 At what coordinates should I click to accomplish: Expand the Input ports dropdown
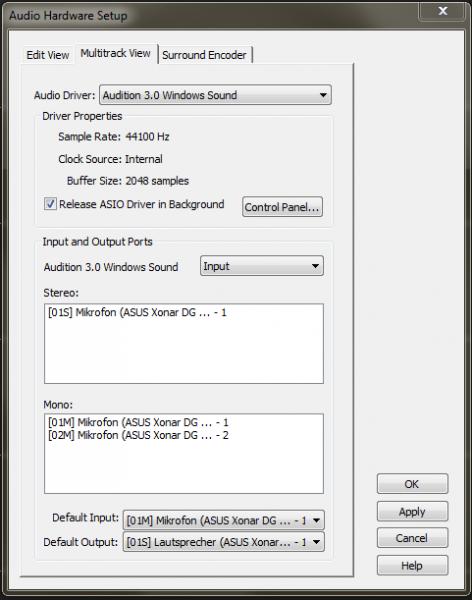261,266
